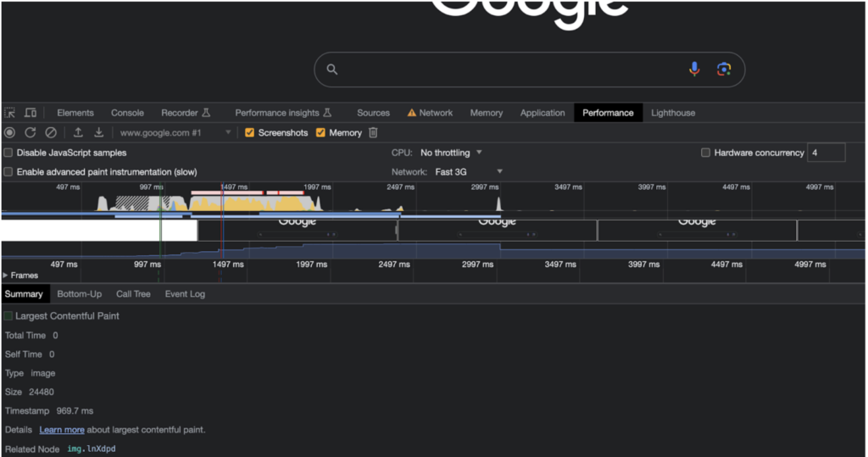Load a profile using upload icon
This screenshot has height=457, width=868.
point(78,132)
